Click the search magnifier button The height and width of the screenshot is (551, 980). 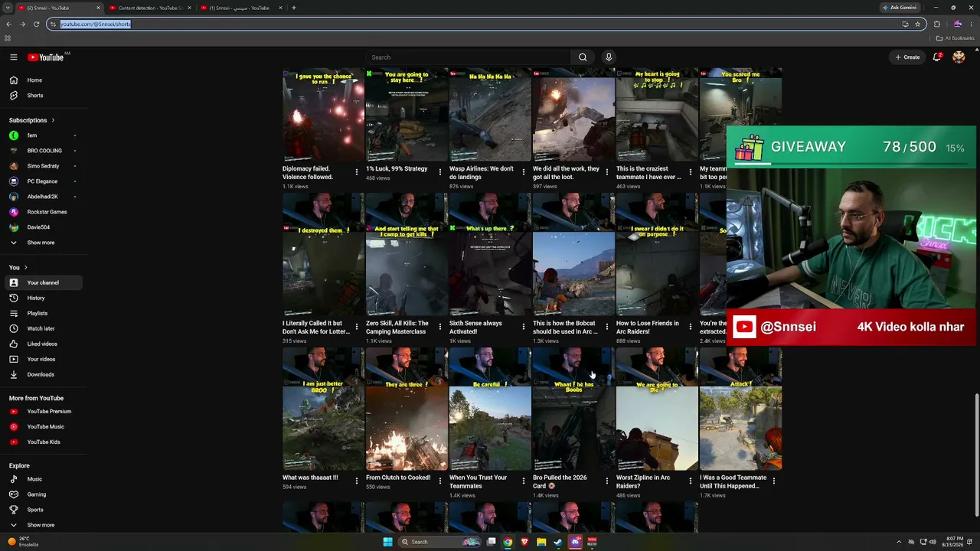583,57
